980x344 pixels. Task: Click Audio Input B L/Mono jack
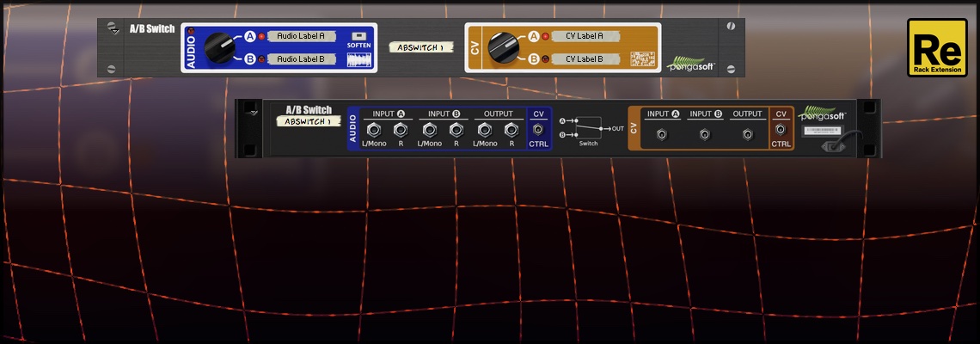pyautogui.click(x=429, y=130)
